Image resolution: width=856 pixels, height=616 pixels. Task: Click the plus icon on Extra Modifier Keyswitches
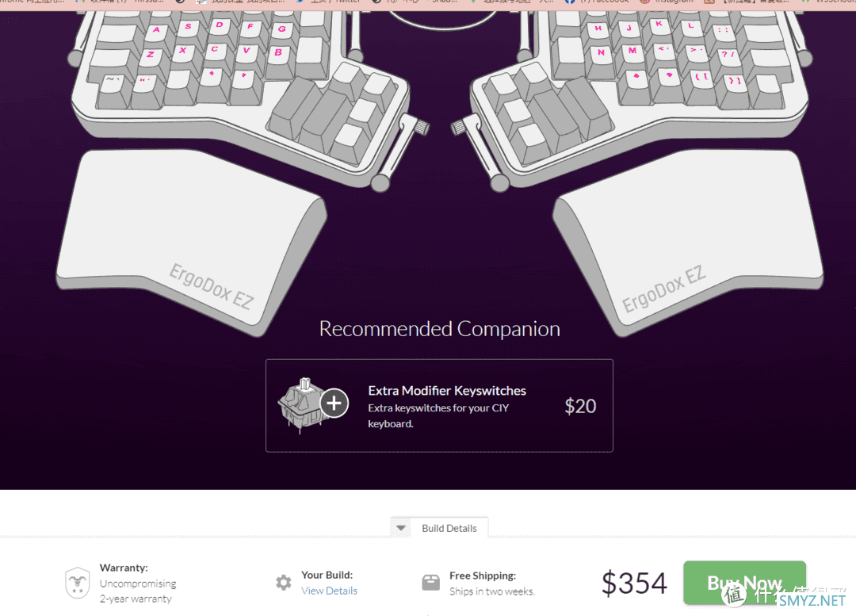coord(334,403)
